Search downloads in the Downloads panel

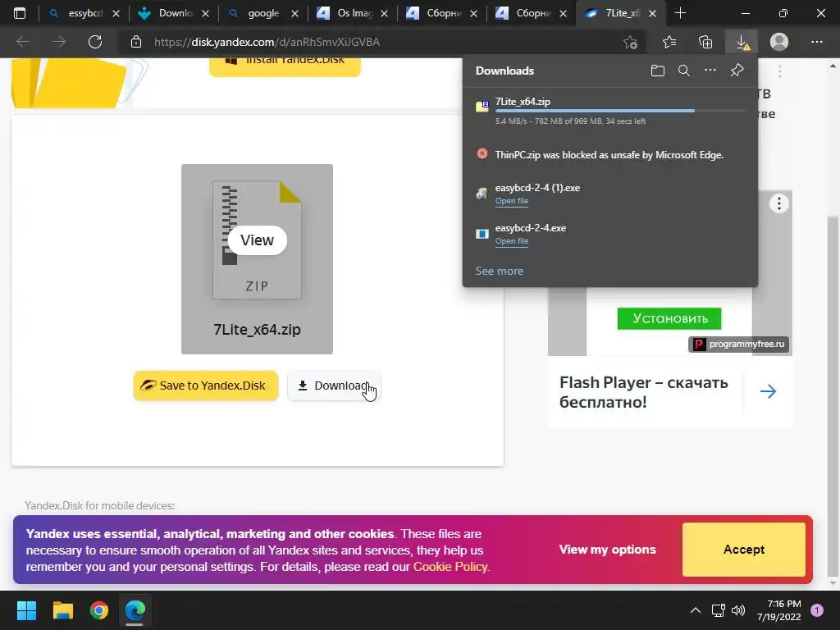click(684, 71)
